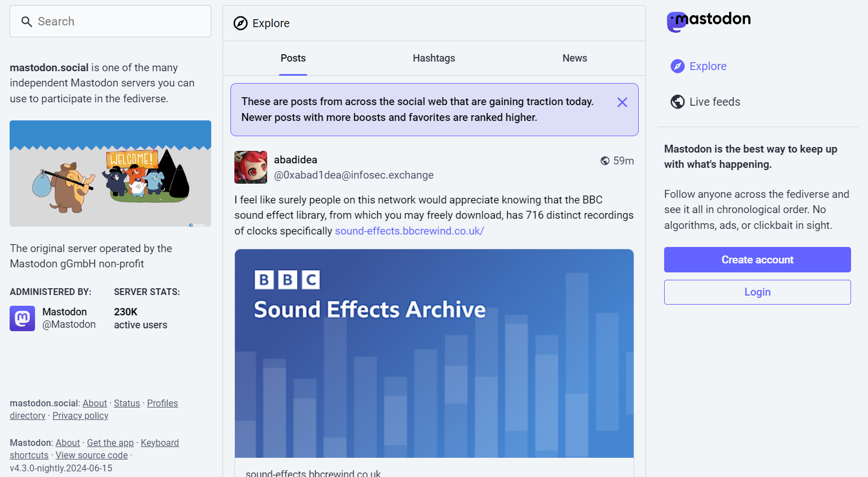The width and height of the screenshot is (868, 477).
Task: Click the Login button
Action: pos(757,292)
